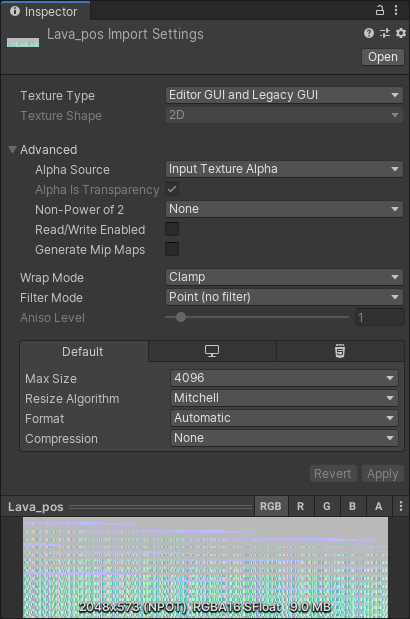Click the Aniso Level slider handle

click(181, 317)
